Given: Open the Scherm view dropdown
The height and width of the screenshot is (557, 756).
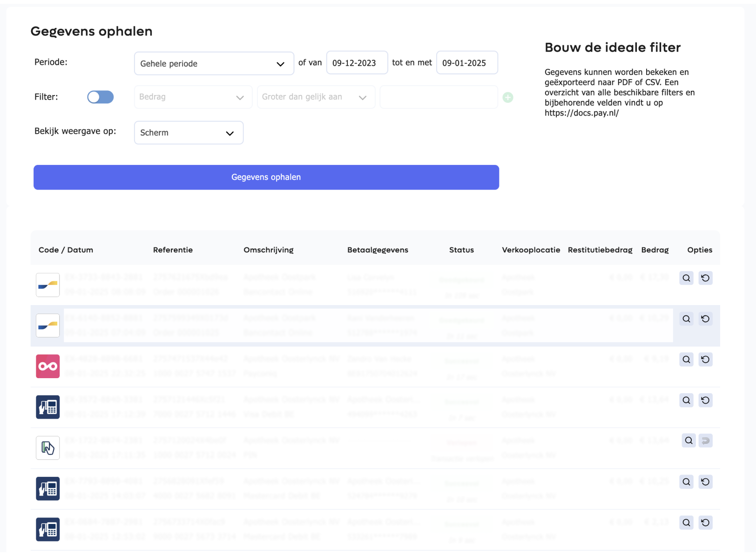Looking at the screenshot, I should (x=189, y=133).
